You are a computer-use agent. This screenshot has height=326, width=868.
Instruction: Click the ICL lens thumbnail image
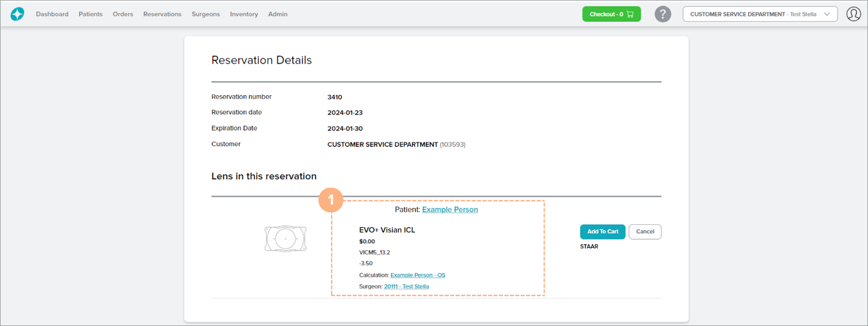(x=286, y=238)
